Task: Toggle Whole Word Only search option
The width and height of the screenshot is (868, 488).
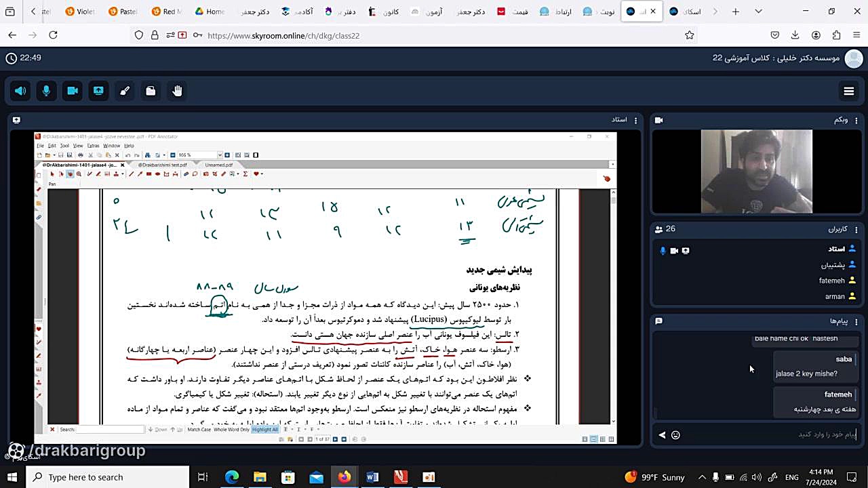Action: [x=232, y=429]
